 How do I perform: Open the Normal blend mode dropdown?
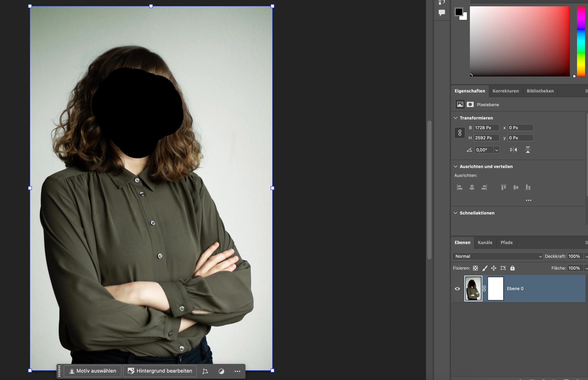pos(497,256)
